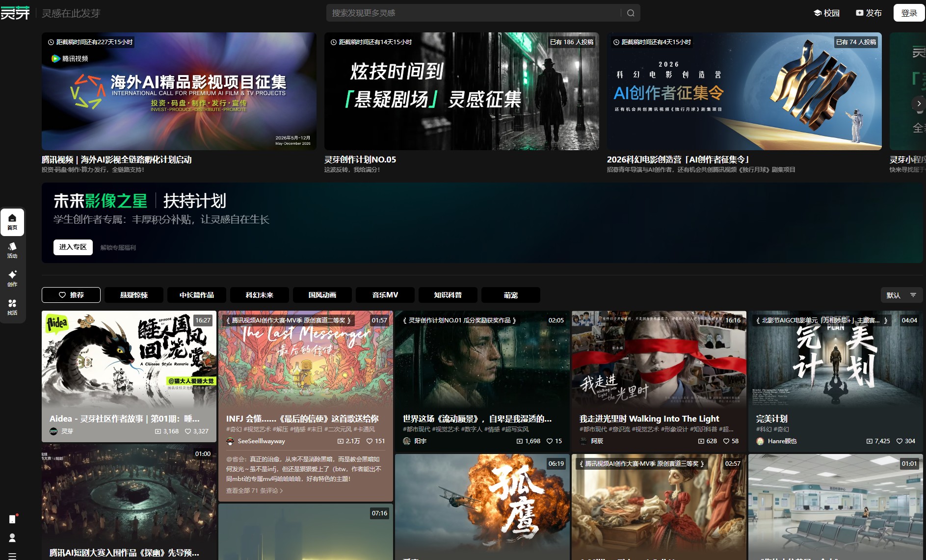Click the 发布 plus icon
Viewport: 926px width, 560px height.
pos(859,13)
